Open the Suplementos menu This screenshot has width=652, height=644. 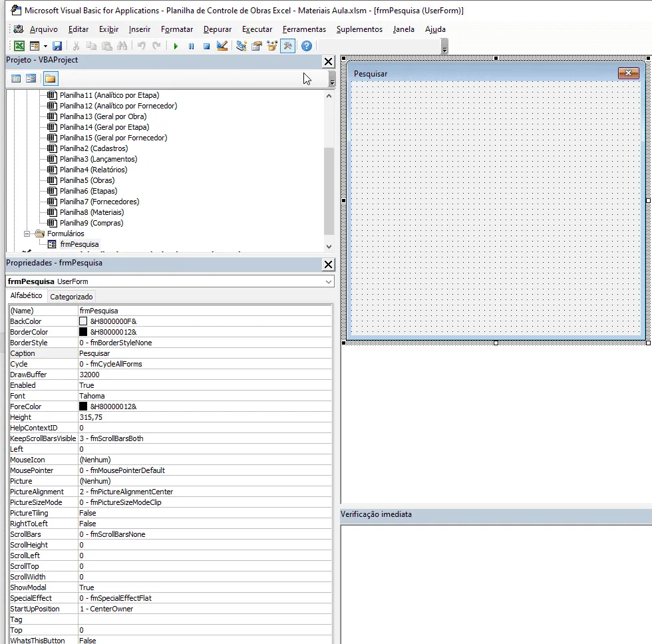(359, 29)
